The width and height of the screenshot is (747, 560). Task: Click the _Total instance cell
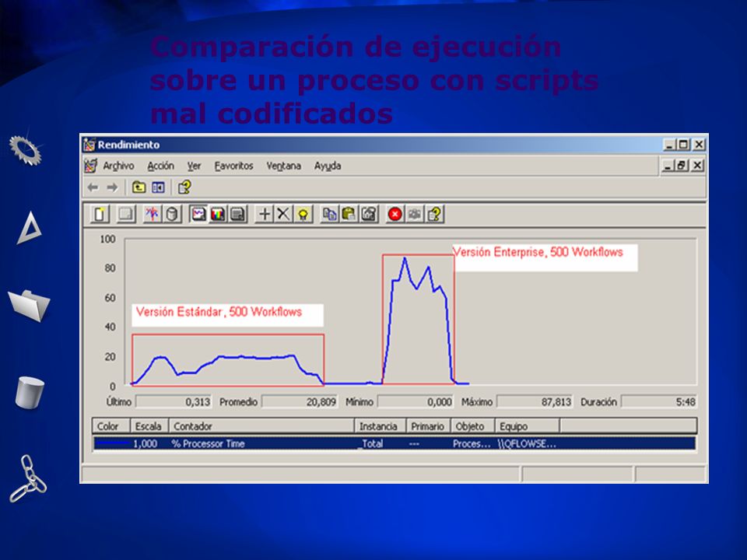[x=371, y=444]
